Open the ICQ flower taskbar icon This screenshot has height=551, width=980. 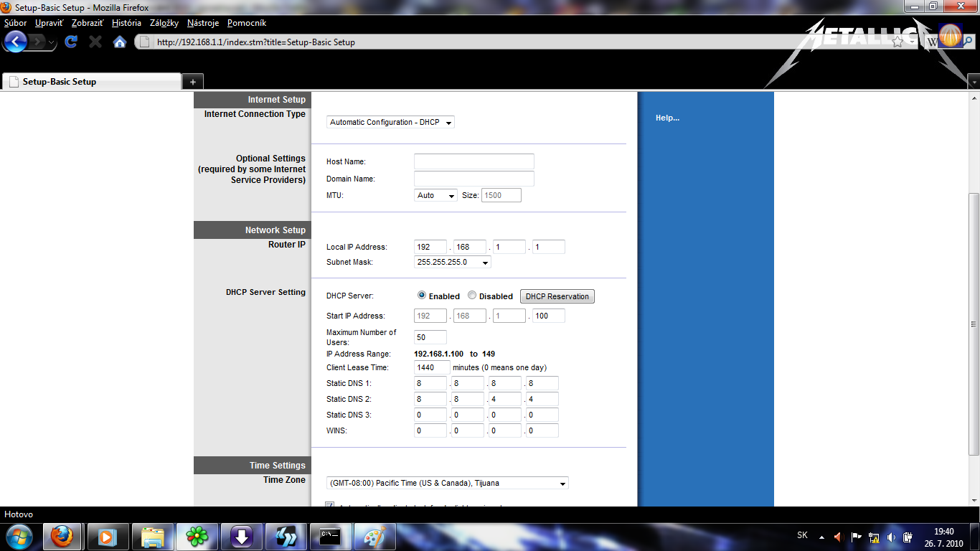point(196,536)
